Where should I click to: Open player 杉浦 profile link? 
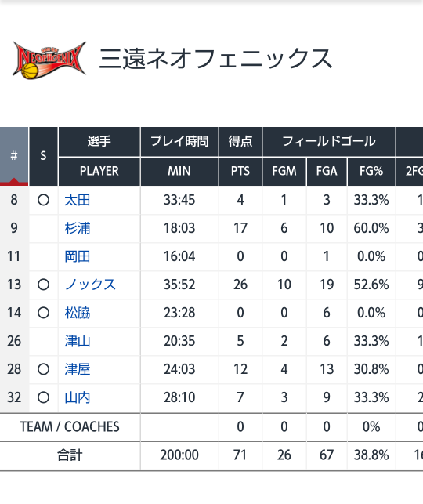point(78,228)
